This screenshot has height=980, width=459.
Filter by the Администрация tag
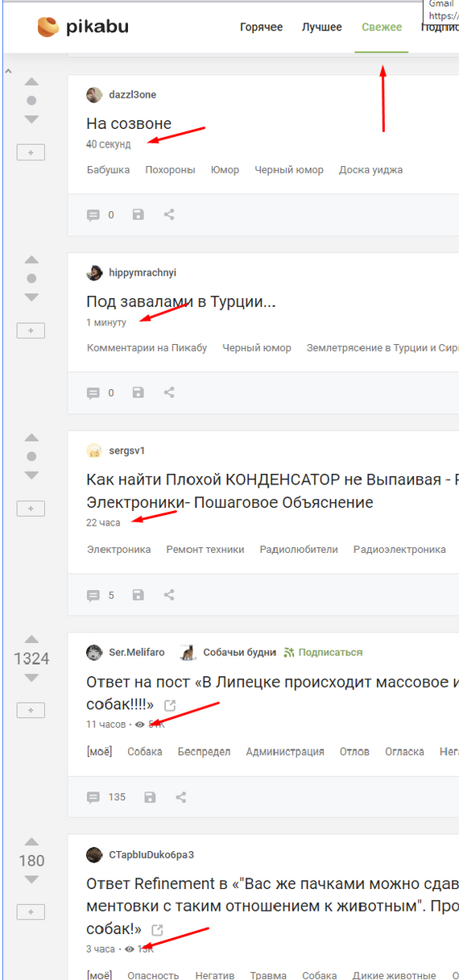pos(285,751)
